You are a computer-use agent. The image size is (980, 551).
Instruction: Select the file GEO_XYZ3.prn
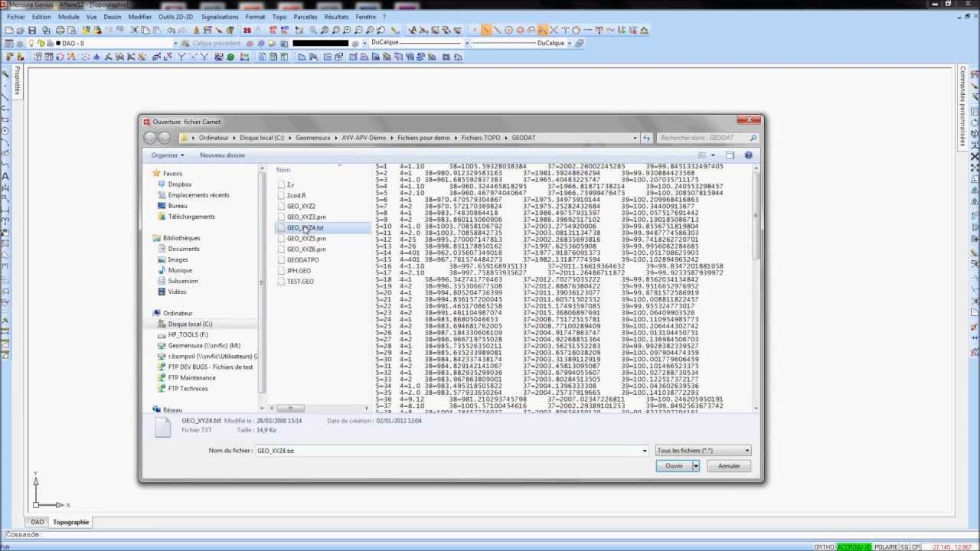pyautogui.click(x=306, y=217)
